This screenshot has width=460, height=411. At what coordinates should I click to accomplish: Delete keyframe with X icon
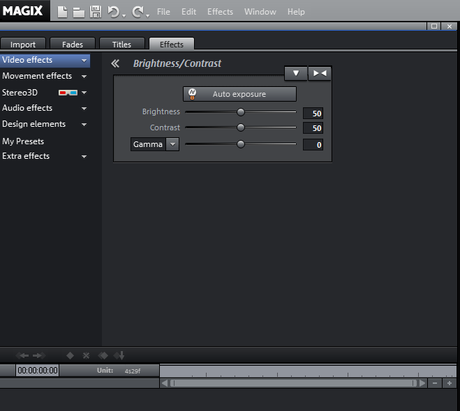pos(86,356)
